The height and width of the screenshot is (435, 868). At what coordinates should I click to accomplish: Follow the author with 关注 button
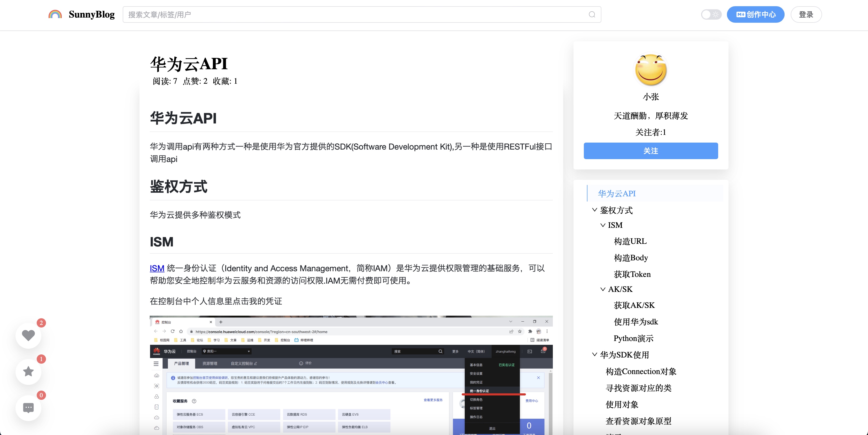coord(651,151)
